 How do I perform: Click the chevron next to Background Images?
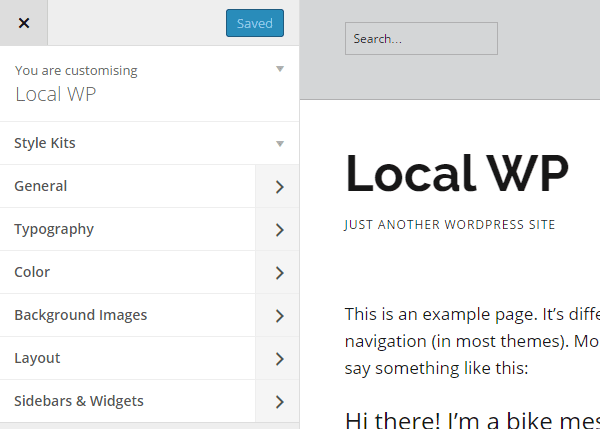279,316
